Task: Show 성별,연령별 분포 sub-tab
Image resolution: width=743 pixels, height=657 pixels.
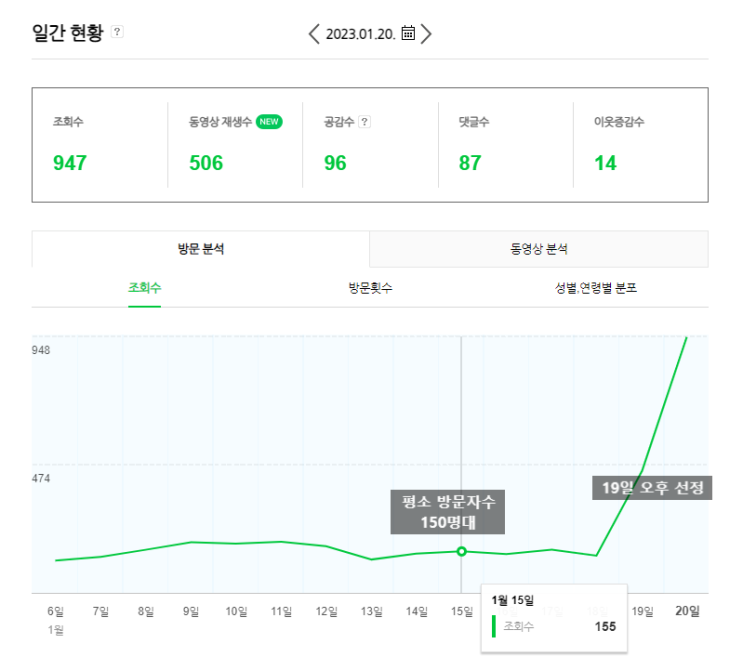Action: pyautogui.click(x=596, y=287)
